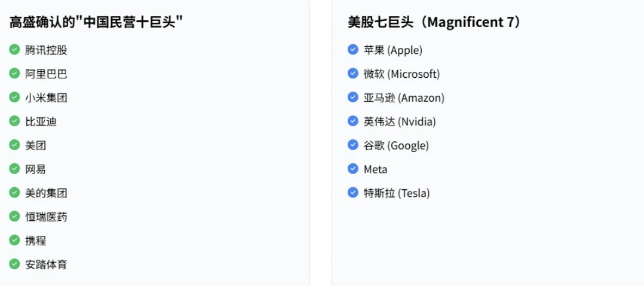The width and height of the screenshot is (644, 286).
Task: Click blue check icon beside 微软 (Microsoft)
Action: [x=353, y=74]
